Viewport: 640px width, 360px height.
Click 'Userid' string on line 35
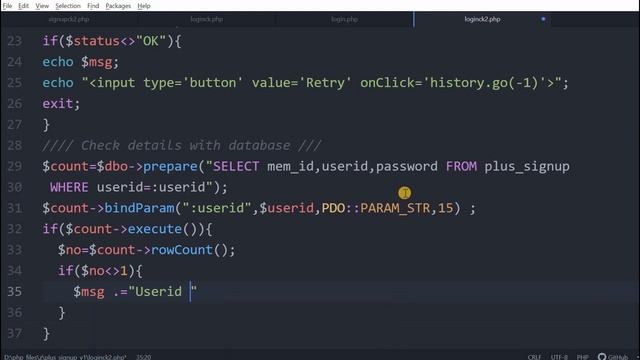click(158, 291)
